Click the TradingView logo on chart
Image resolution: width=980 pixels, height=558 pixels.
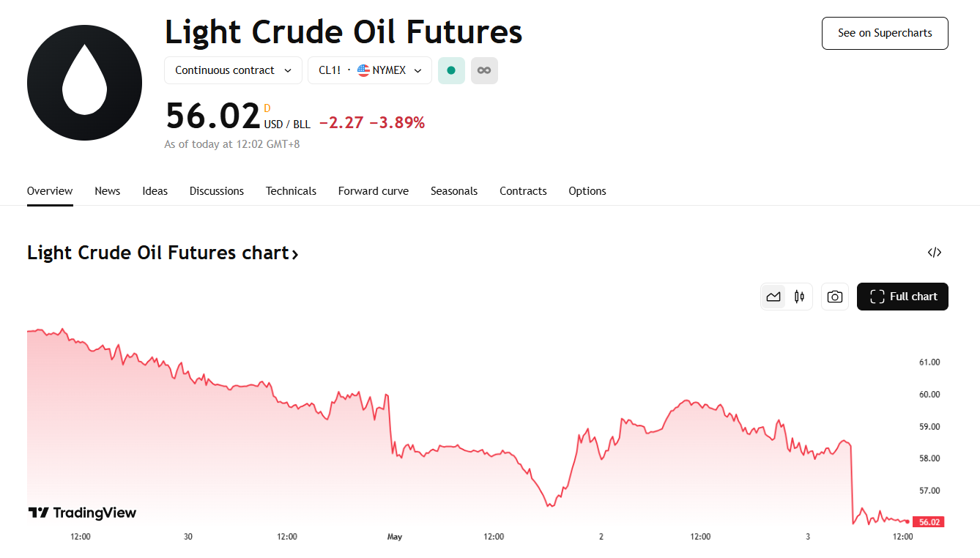click(x=82, y=513)
